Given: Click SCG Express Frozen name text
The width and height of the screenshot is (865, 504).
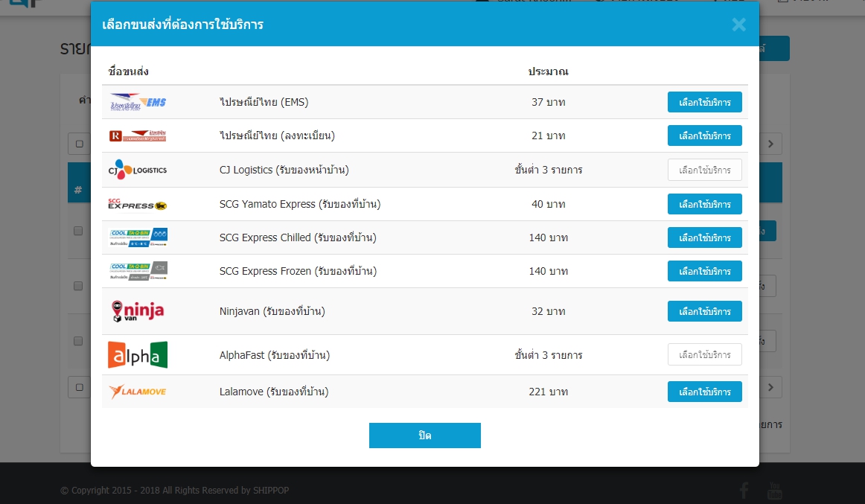Looking at the screenshot, I should [x=298, y=271].
